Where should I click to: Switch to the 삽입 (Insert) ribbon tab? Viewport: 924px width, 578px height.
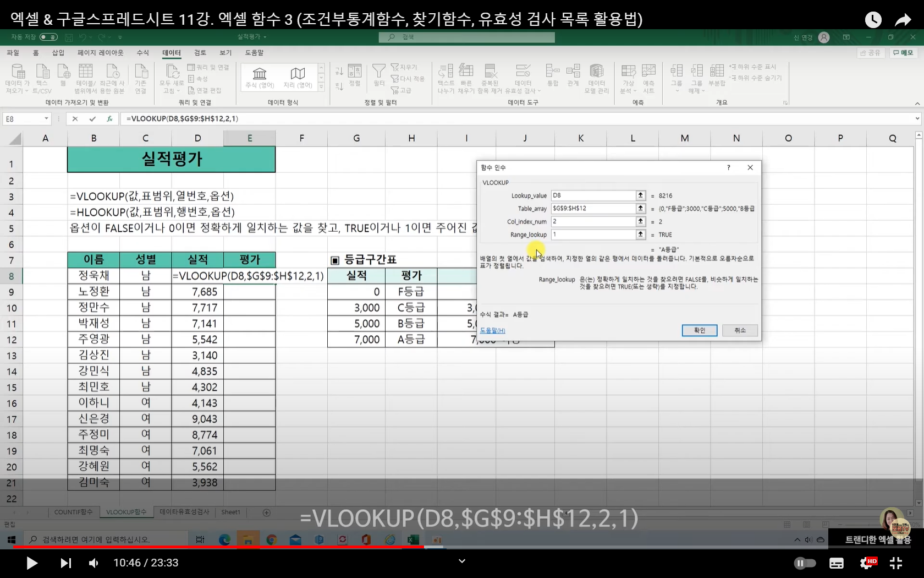58,53
